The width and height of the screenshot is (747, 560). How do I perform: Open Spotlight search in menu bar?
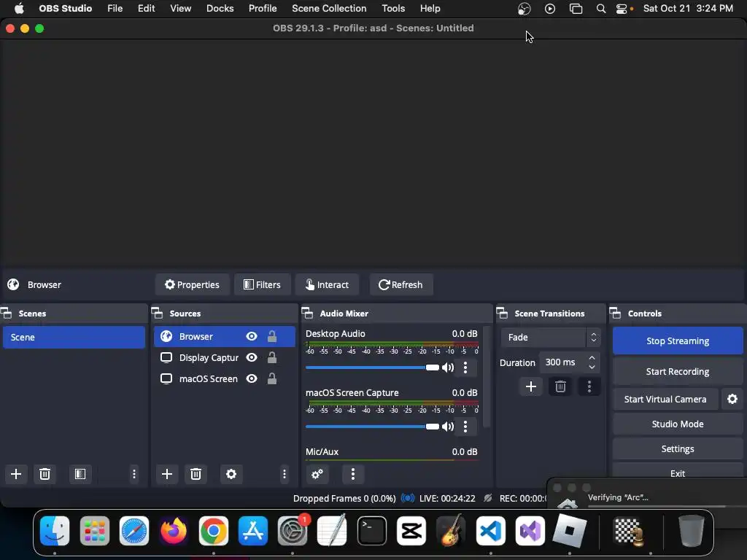tap(601, 9)
